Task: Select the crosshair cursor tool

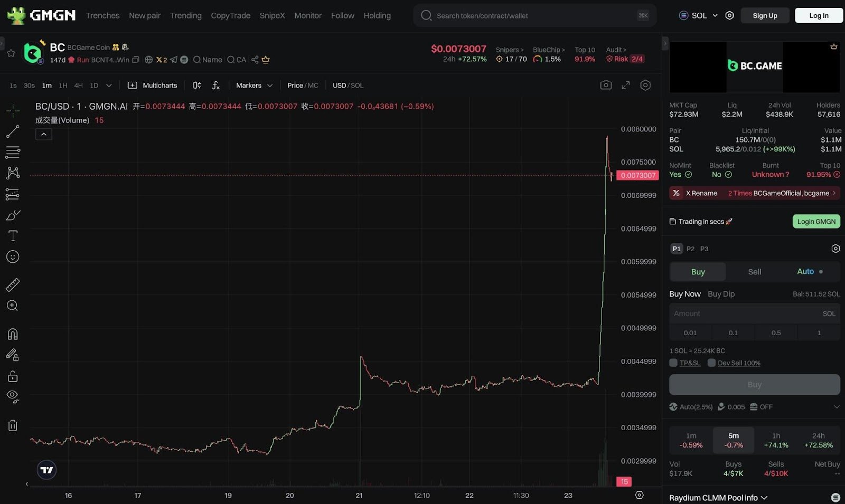Action: 12,110
